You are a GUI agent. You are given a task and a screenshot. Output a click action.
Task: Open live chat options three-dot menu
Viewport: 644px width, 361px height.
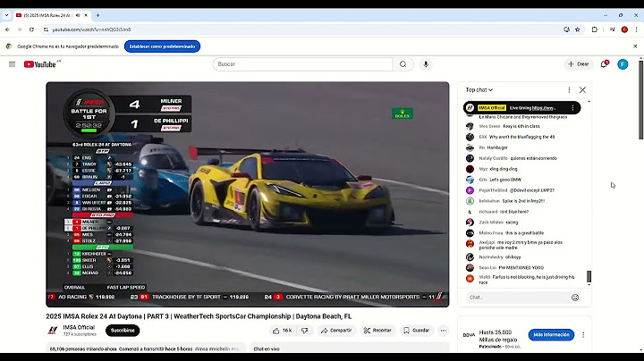pos(569,90)
